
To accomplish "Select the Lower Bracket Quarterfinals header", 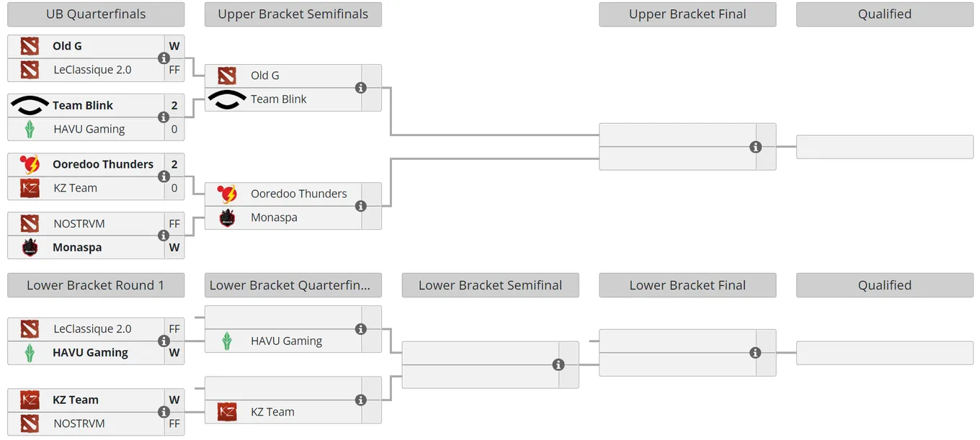I will pos(293,285).
